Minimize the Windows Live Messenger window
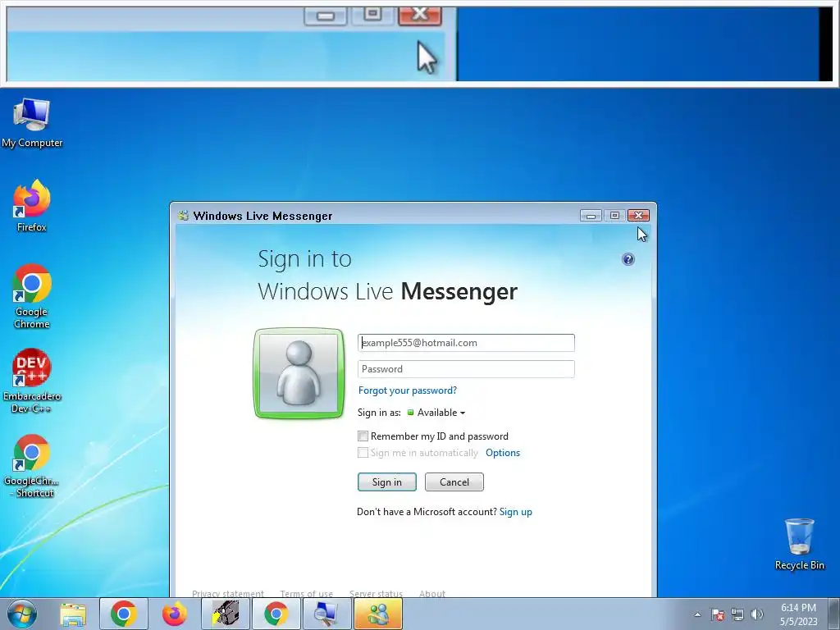The height and width of the screenshot is (630, 840). click(591, 216)
